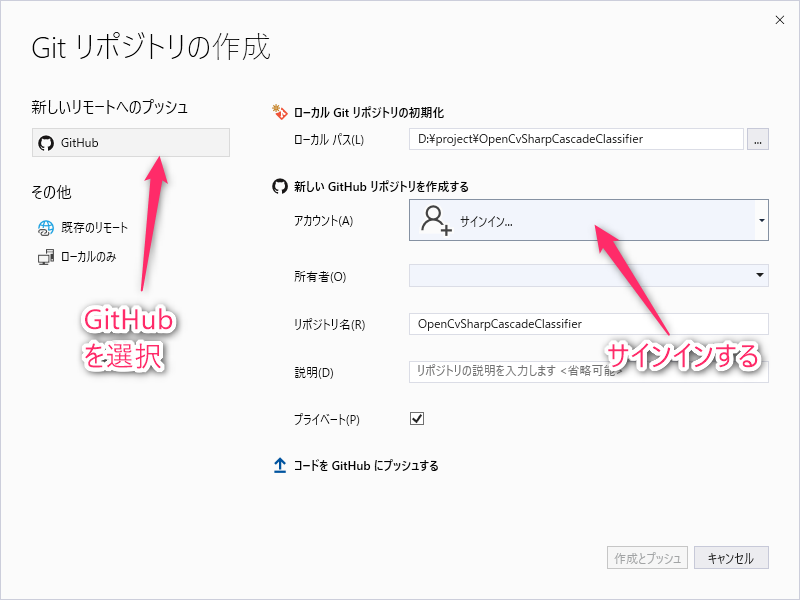Select GitHub as the new remote
The image size is (800, 600).
click(x=131, y=142)
